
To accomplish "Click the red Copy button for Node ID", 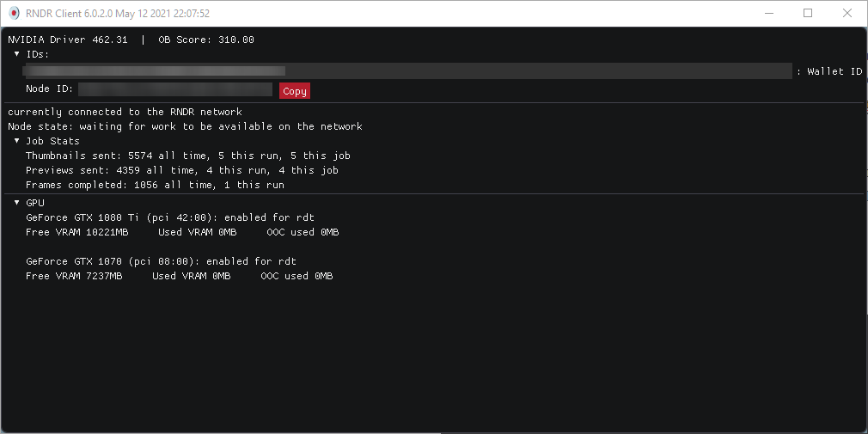I will (x=295, y=91).
